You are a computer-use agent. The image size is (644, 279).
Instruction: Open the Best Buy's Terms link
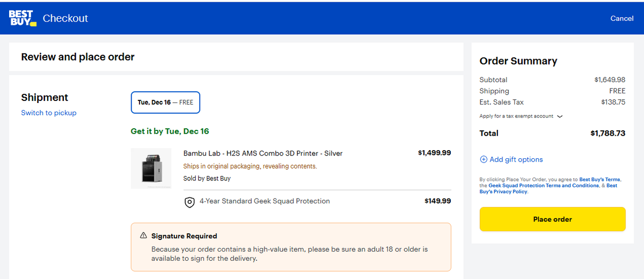[x=599, y=180]
